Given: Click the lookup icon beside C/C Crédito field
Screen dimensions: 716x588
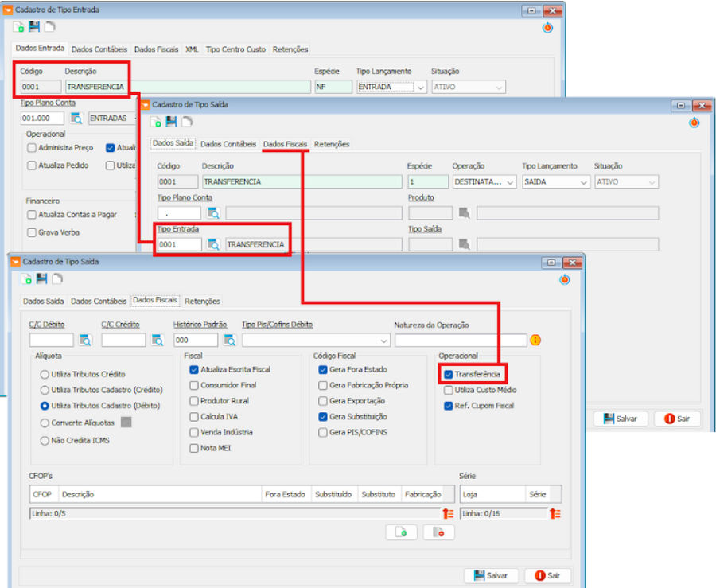Looking at the screenshot, I should pos(158,341).
